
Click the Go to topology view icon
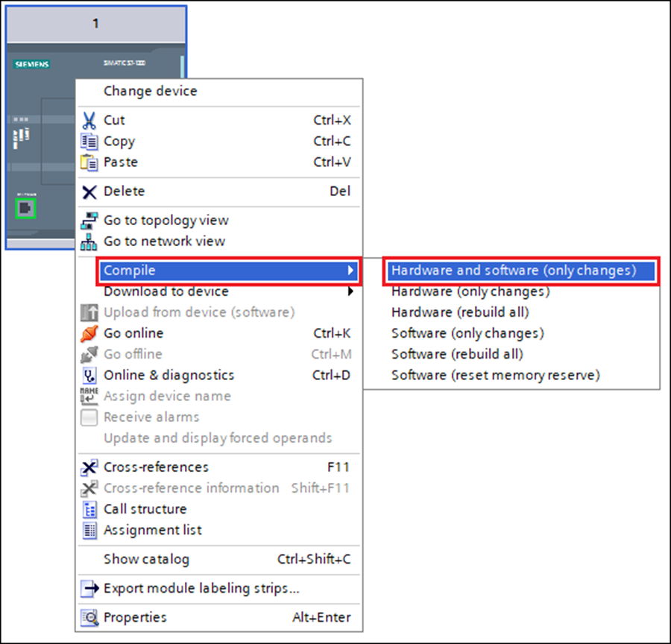88,220
